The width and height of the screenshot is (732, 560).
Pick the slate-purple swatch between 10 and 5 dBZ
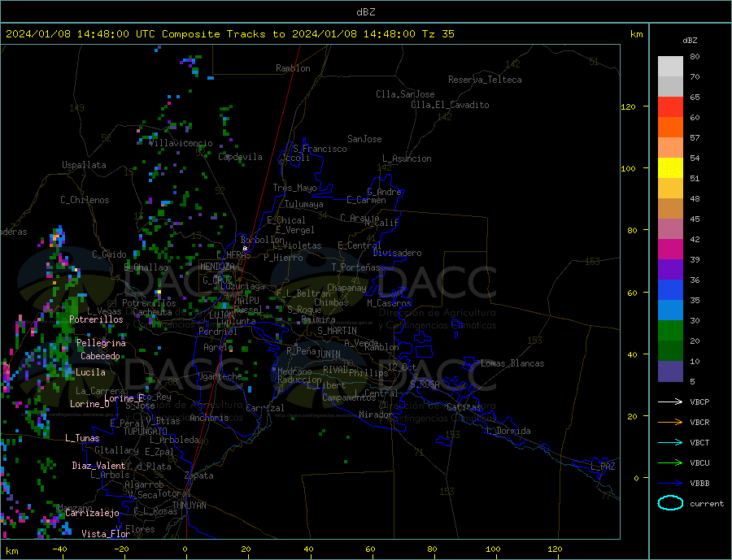click(670, 371)
